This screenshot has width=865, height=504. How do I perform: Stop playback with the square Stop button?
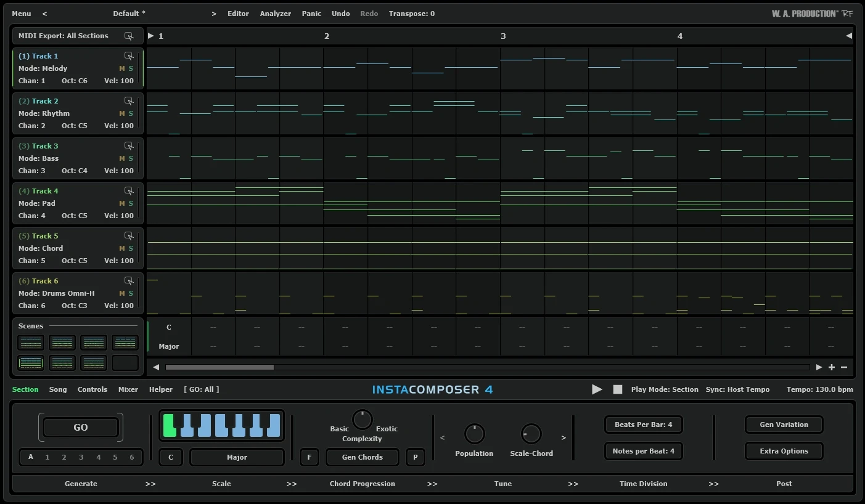tap(618, 389)
